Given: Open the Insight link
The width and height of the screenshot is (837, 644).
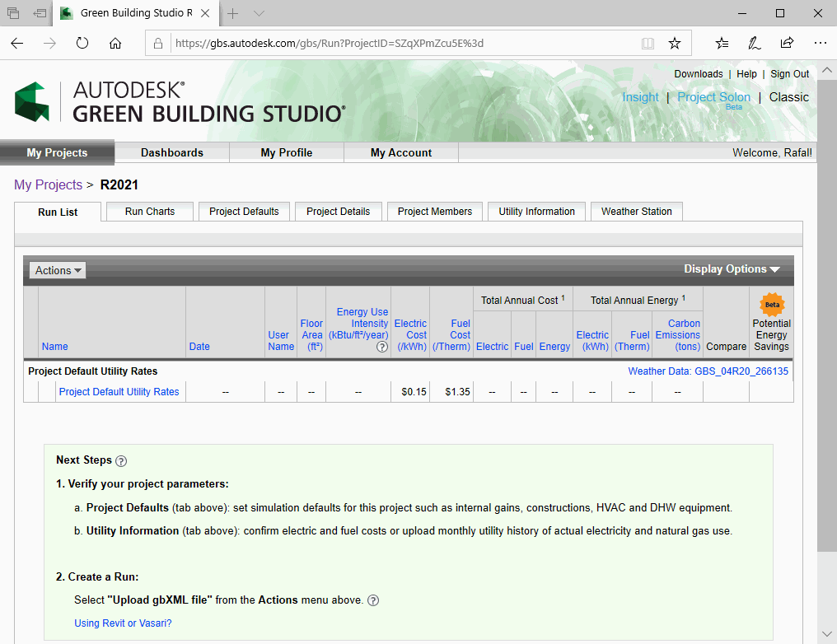Looking at the screenshot, I should point(640,97).
